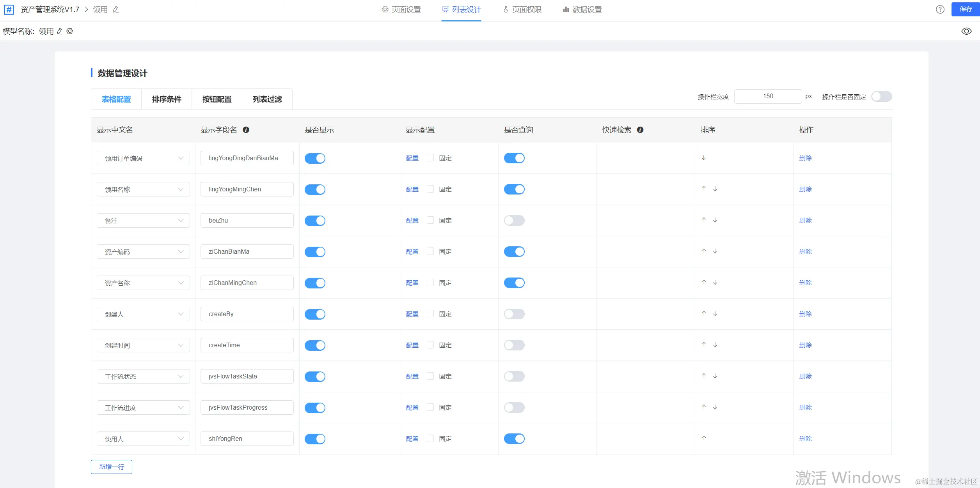Image resolution: width=980 pixels, height=488 pixels.
Task: Click the preview eye icon
Action: click(966, 31)
